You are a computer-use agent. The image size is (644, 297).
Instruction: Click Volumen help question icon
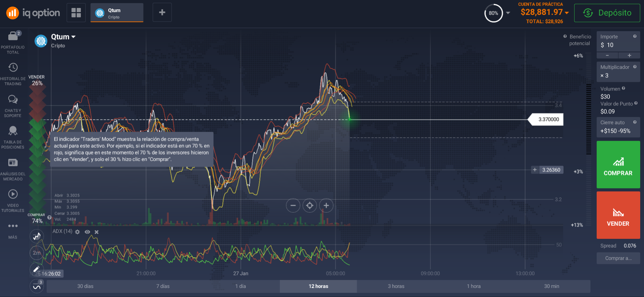click(623, 89)
